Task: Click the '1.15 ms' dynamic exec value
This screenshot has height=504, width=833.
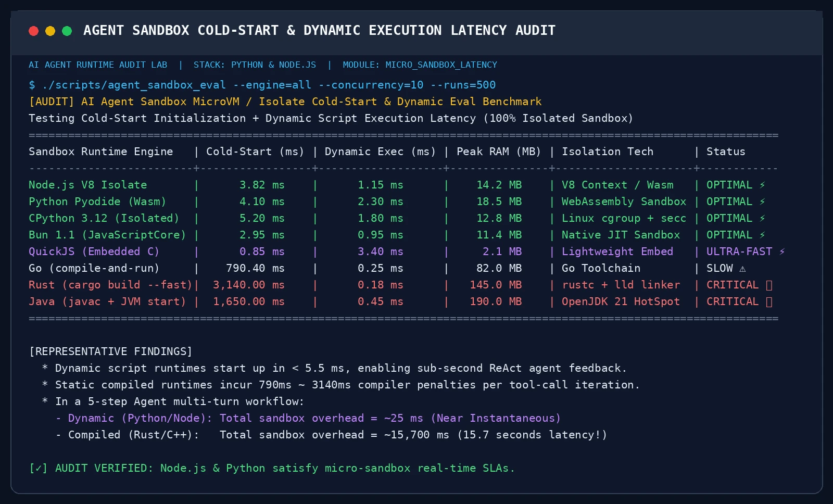Action: 381,185
